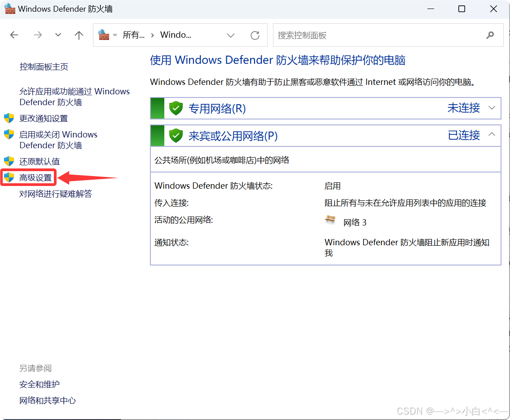Click the 搜索控制面板 search box
The height and width of the screenshot is (420, 510).
tap(388, 35)
